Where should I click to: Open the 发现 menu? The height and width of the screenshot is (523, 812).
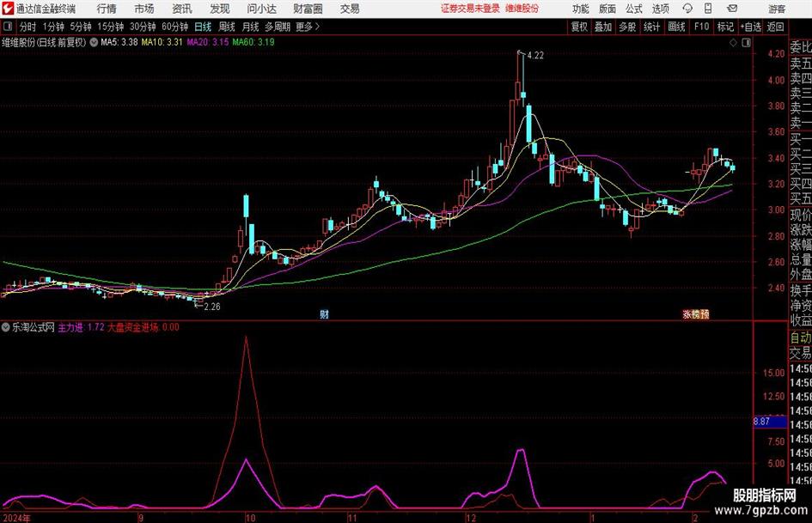220,9
